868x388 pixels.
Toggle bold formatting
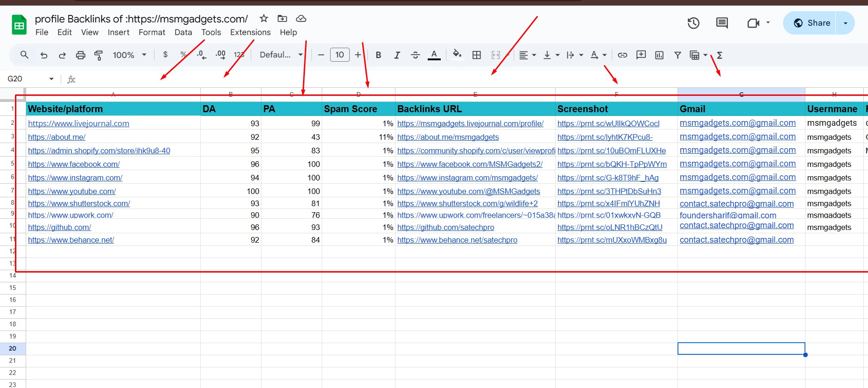pos(378,55)
